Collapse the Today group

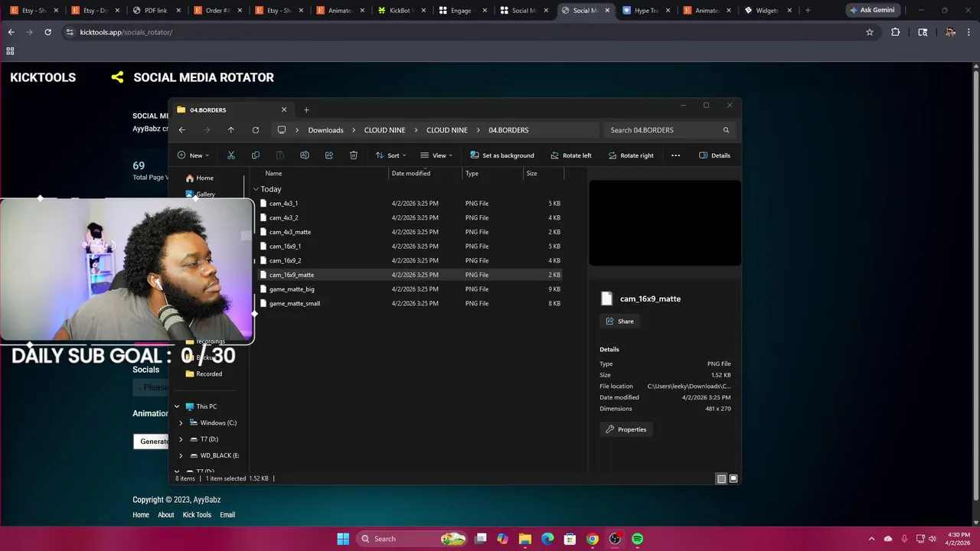click(256, 189)
